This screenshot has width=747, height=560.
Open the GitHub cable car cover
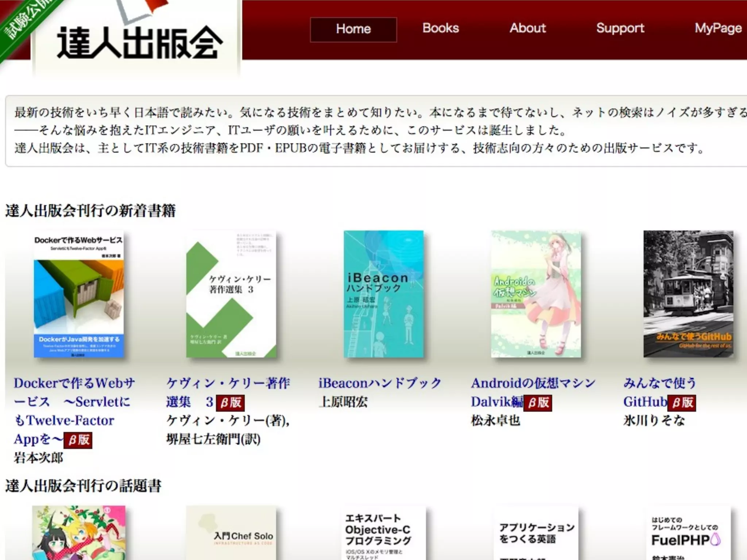click(x=688, y=294)
